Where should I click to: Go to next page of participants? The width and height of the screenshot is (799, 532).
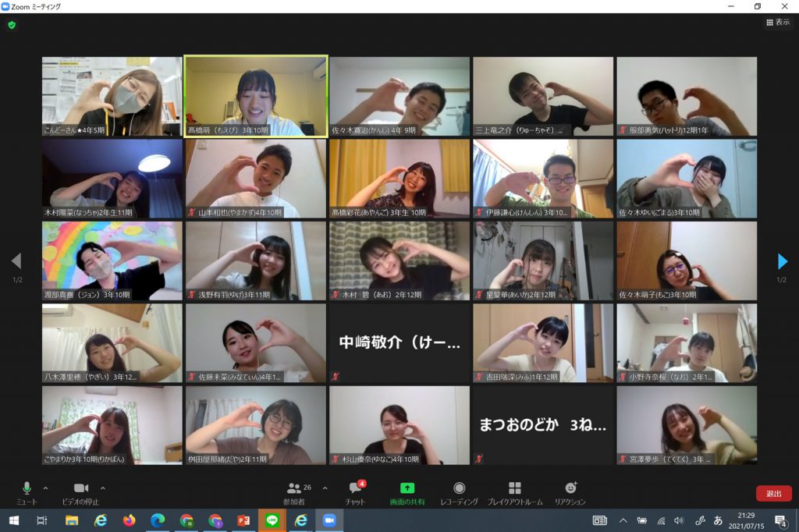(782, 261)
